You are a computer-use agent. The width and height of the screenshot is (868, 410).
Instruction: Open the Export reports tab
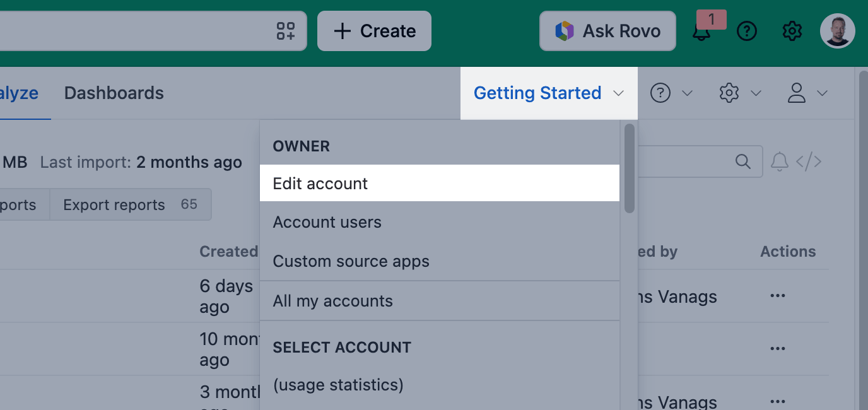click(x=130, y=205)
